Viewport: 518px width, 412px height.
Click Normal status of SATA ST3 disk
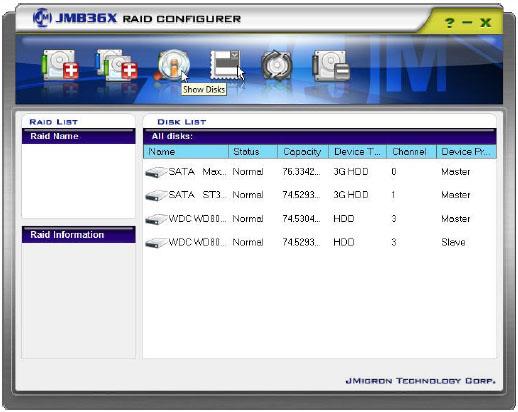click(x=248, y=195)
